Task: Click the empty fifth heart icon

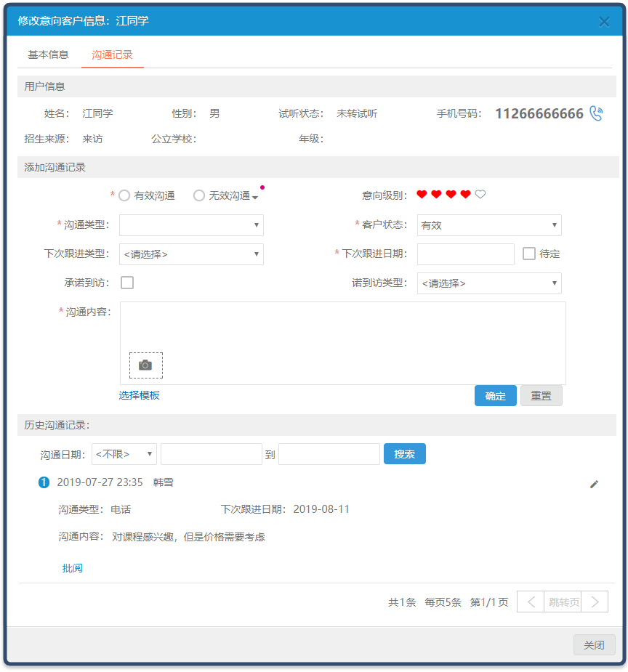Action: click(x=480, y=195)
